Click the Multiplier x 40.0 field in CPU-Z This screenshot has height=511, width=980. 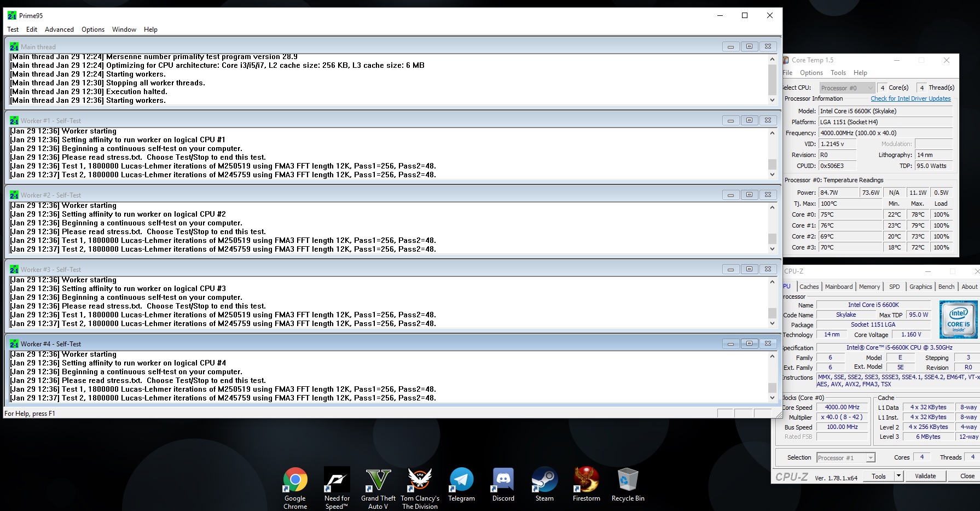pyautogui.click(x=842, y=417)
